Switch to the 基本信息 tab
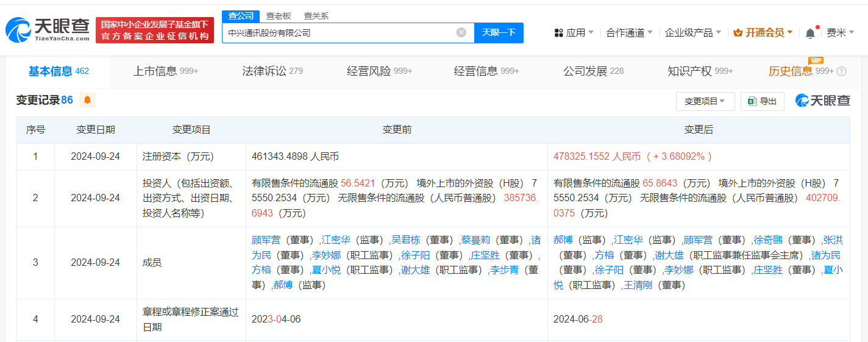Viewport: 868px width, 342px height. pos(59,71)
